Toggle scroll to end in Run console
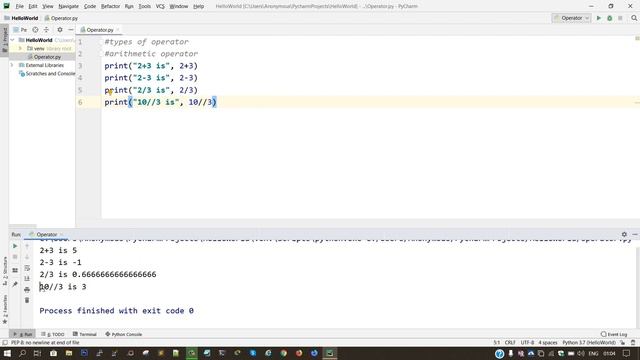This screenshot has width=640, height=360. point(27,278)
